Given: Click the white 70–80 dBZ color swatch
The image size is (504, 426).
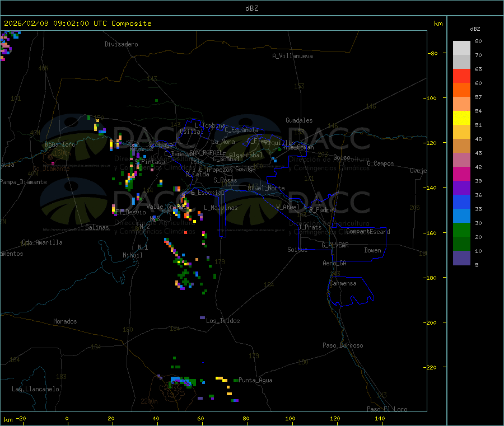Looking at the screenshot, I should point(461,48).
